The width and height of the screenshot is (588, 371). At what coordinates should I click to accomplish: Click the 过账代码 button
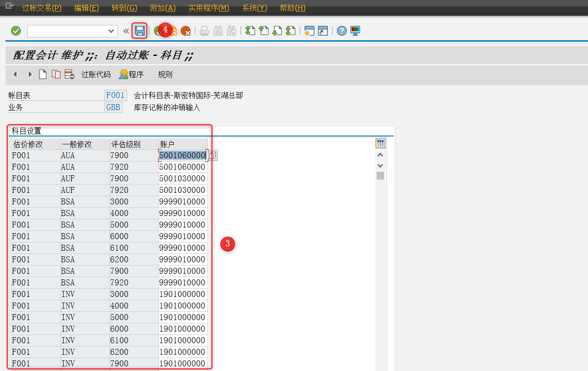[x=96, y=74]
